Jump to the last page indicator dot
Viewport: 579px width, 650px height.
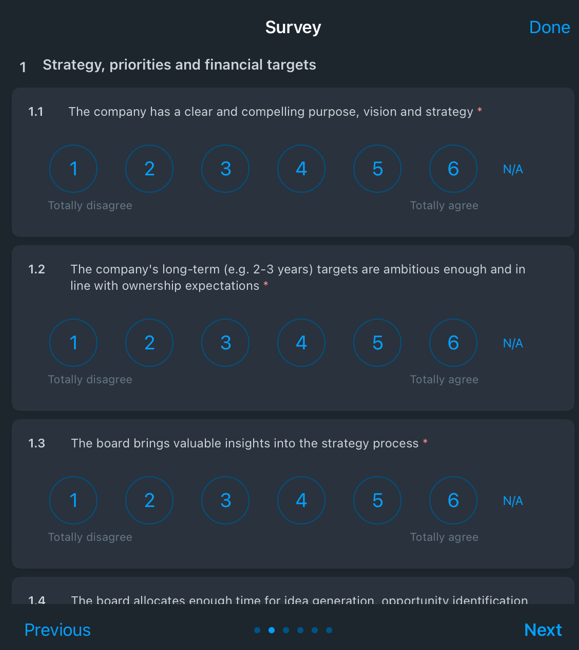pyautogui.click(x=329, y=630)
